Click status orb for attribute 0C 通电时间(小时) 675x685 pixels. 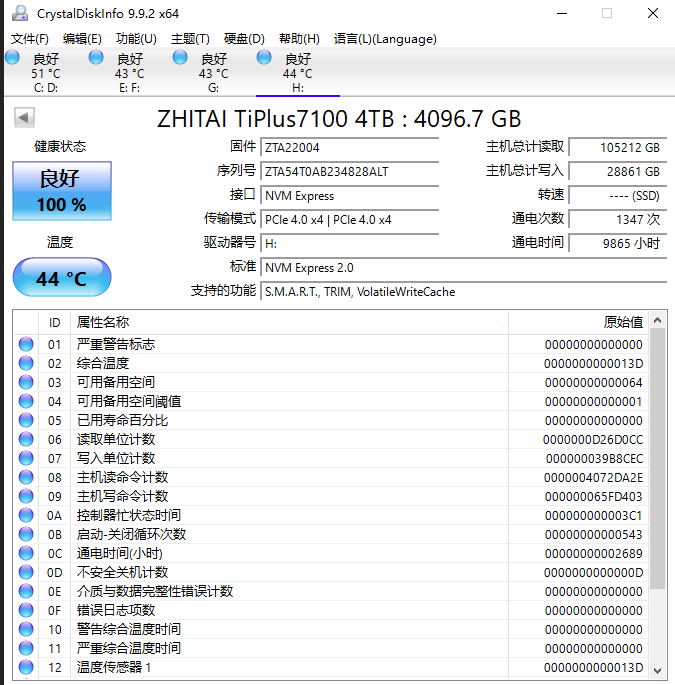point(26,553)
